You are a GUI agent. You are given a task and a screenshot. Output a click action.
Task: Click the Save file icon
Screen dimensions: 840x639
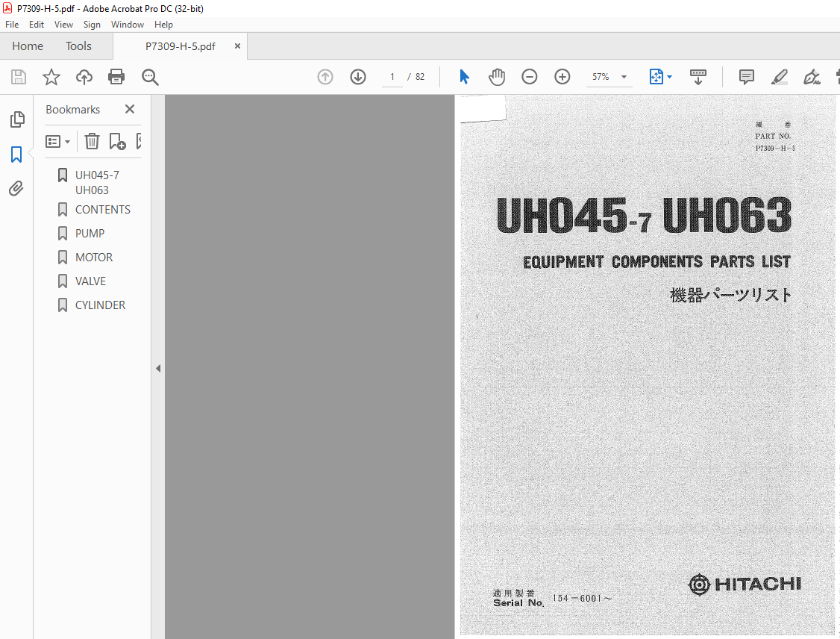(19, 77)
